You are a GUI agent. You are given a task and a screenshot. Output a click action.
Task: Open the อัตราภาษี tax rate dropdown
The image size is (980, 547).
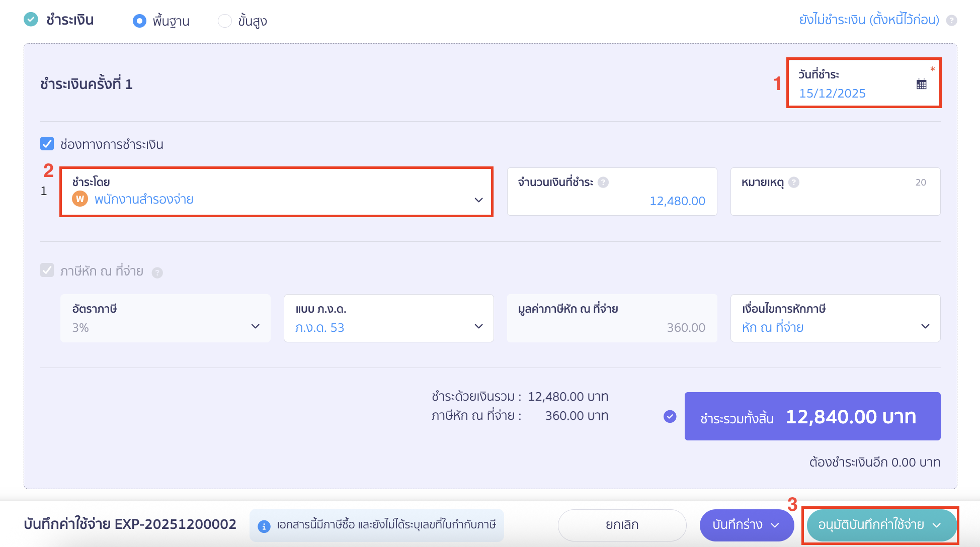pos(256,326)
